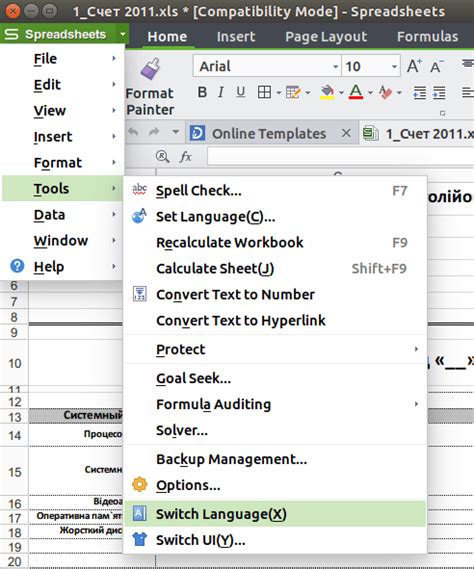Select Set Language(C) menu item
This screenshot has height=569, width=474.
(275, 217)
